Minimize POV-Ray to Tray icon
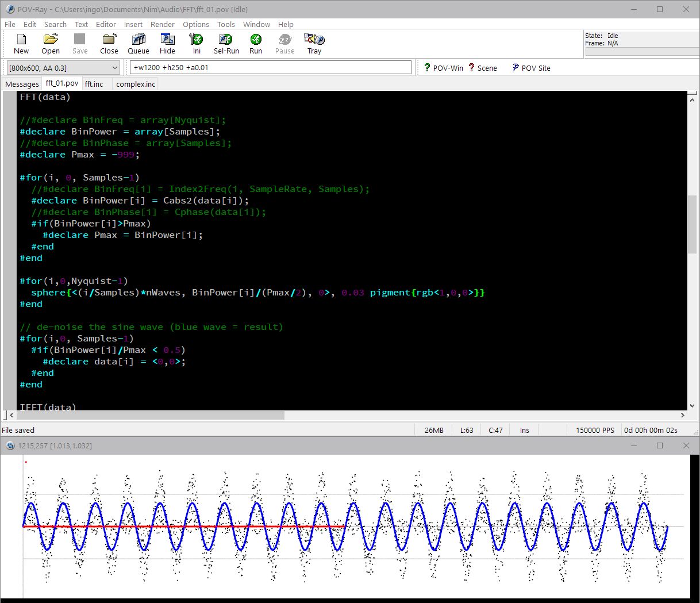700x603 pixels. pos(314,44)
